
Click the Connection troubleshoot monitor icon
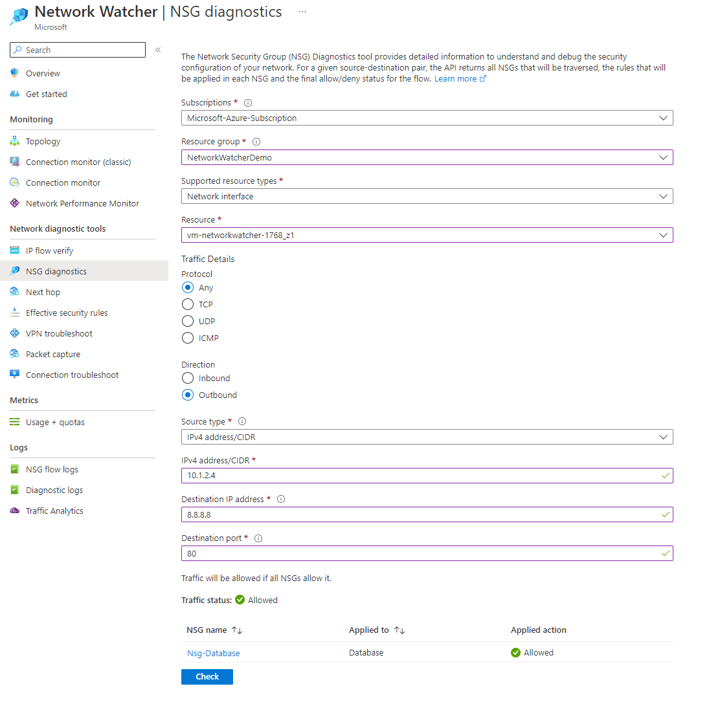[x=15, y=374]
